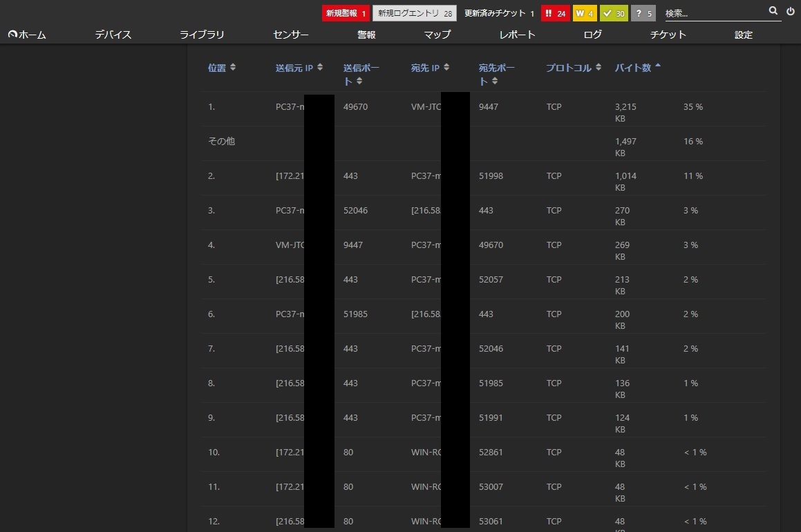Open the gray unknown sensors badge 5
This screenshot has width=801, height=532.
643,13
